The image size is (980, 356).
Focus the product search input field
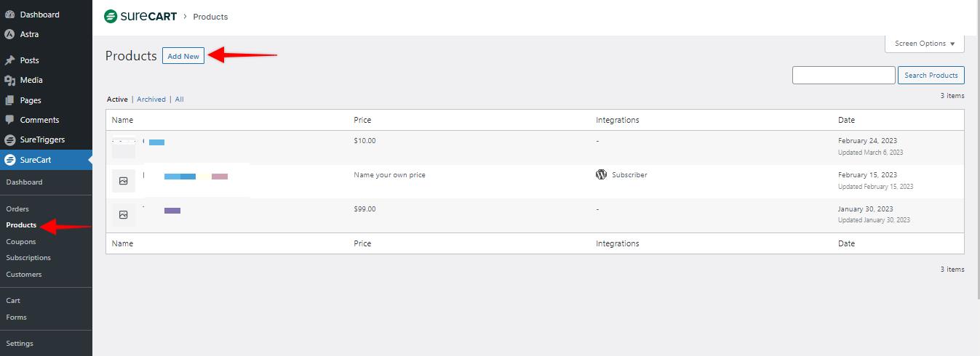coord(843,75)
